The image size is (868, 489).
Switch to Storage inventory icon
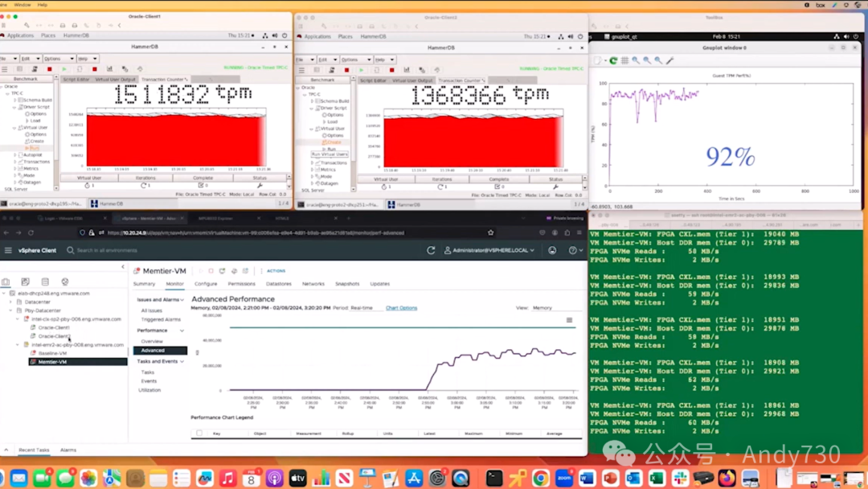pos(45,281)
